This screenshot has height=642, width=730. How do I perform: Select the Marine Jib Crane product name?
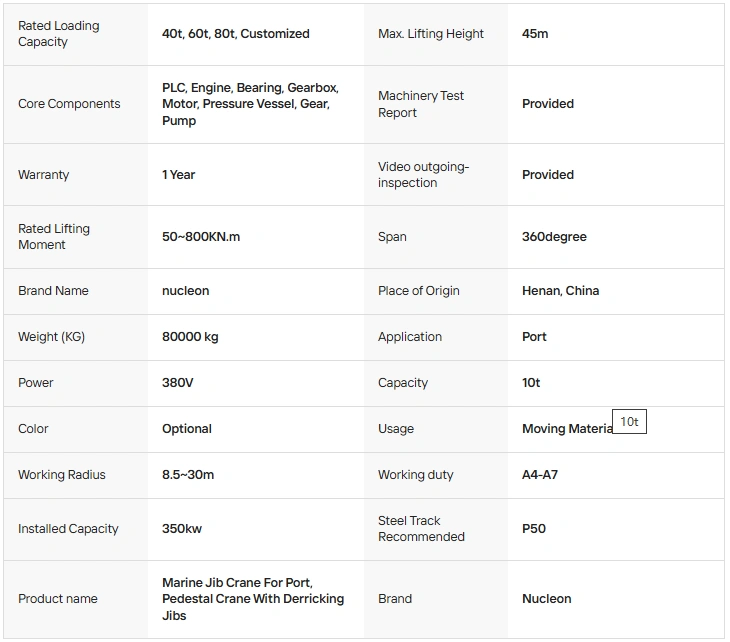(253, 599)
